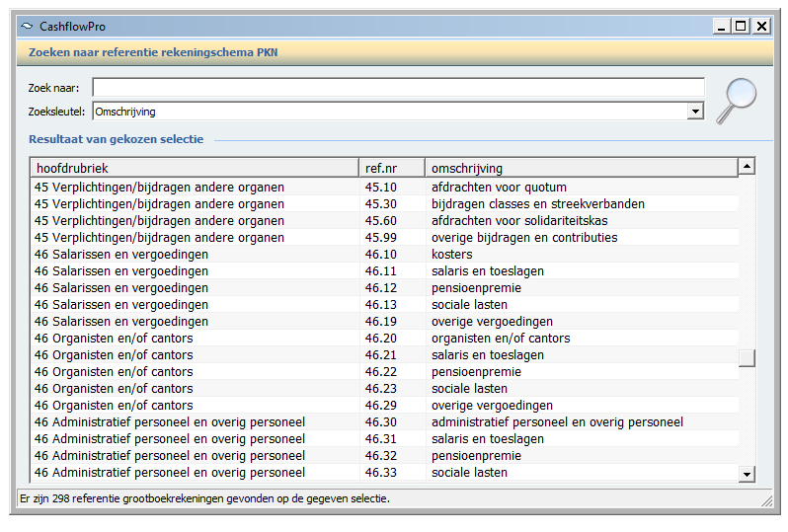
Task: Select row 45.30 bijdragen classes en streekverbanden
Action: (384, 204)
